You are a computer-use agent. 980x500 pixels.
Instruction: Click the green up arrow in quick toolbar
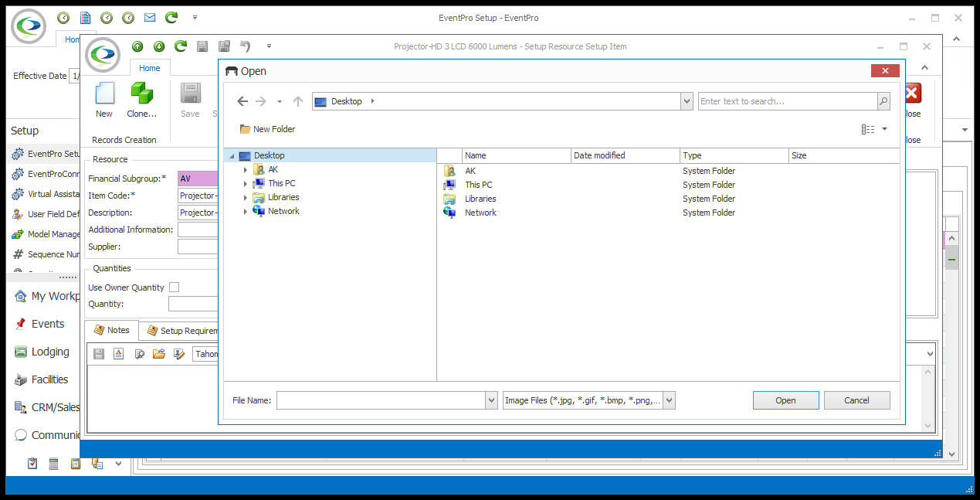[137, 46]
